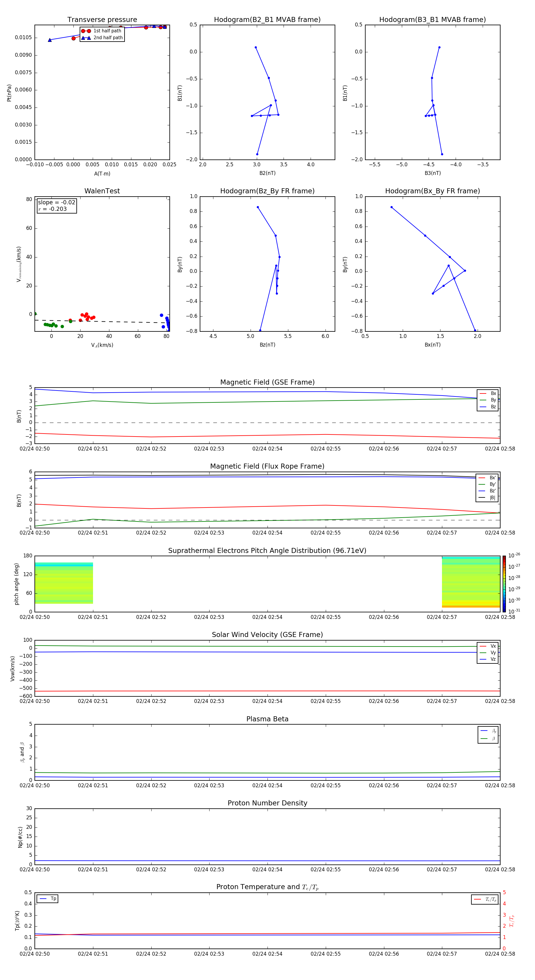Screen dimensions: 535x980
Task: Select the '1st half path' legend entry
Action: point(102,31)
